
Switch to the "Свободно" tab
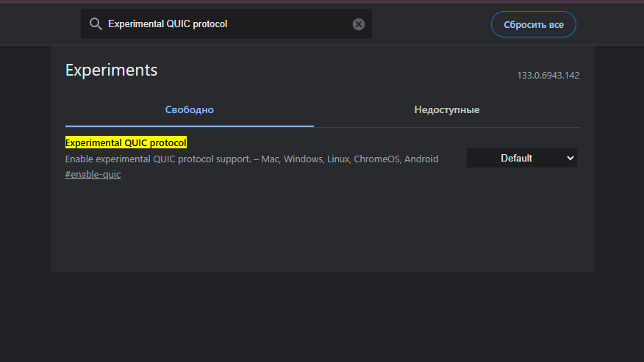[x=190, y=109]
